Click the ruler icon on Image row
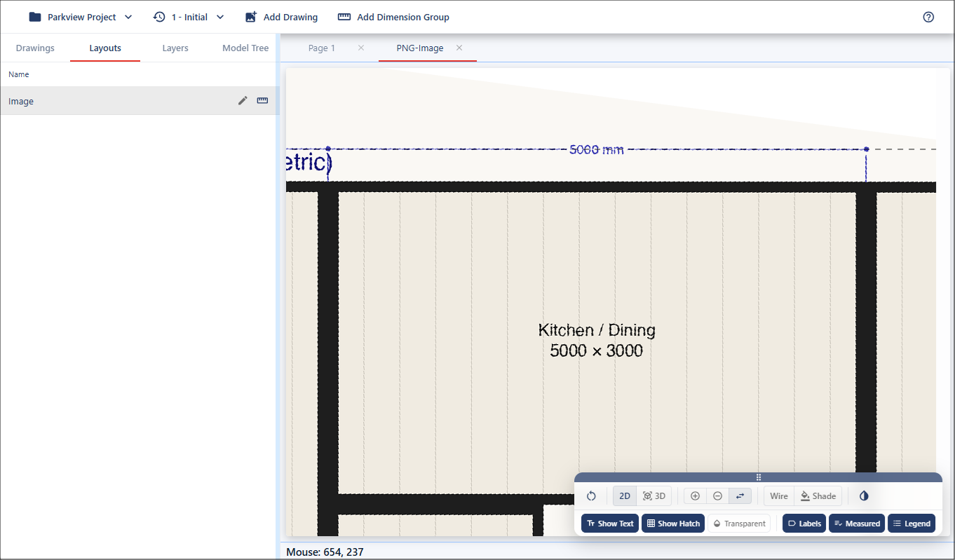Screen dimensions: 955x560 tap(262, 101)
